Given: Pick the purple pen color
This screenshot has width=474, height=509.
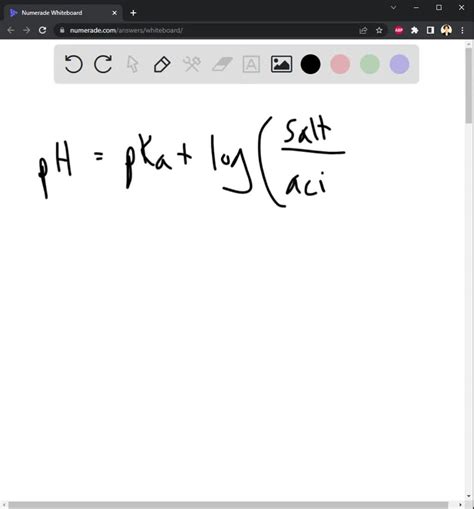Looking at the screenshot, I should click(399, 64).
